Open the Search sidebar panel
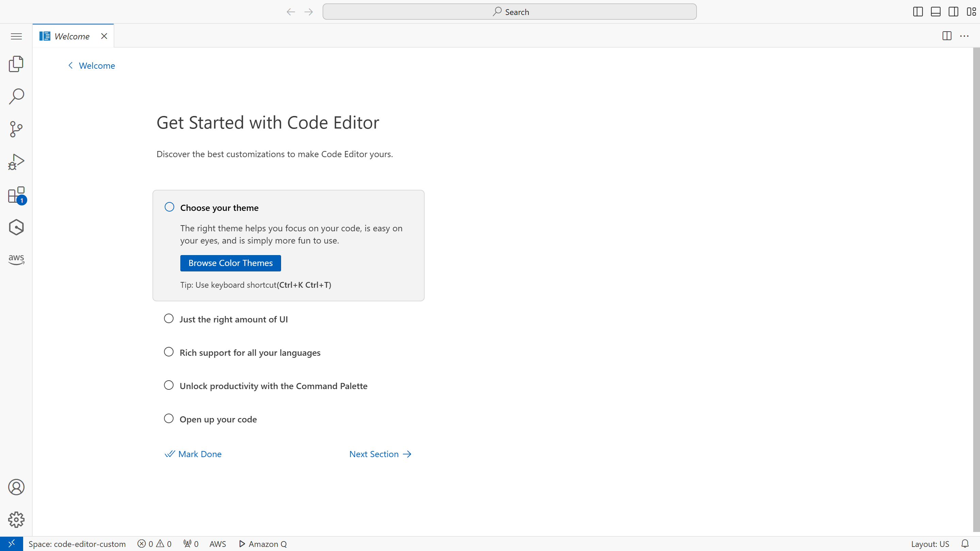Screen dimensions: 980x551 click(x=16, y=96)
